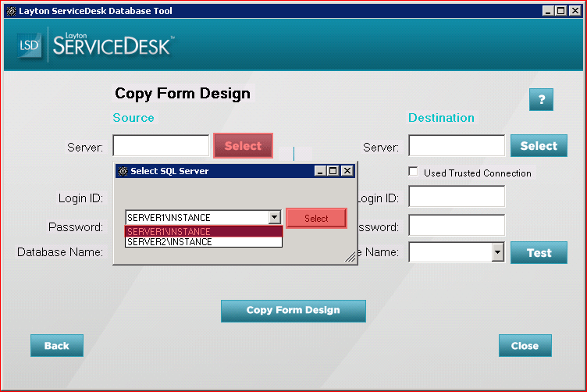Screen dimensions: 587x392
Task: Click the Source heading text
Action: click(133, 118)
